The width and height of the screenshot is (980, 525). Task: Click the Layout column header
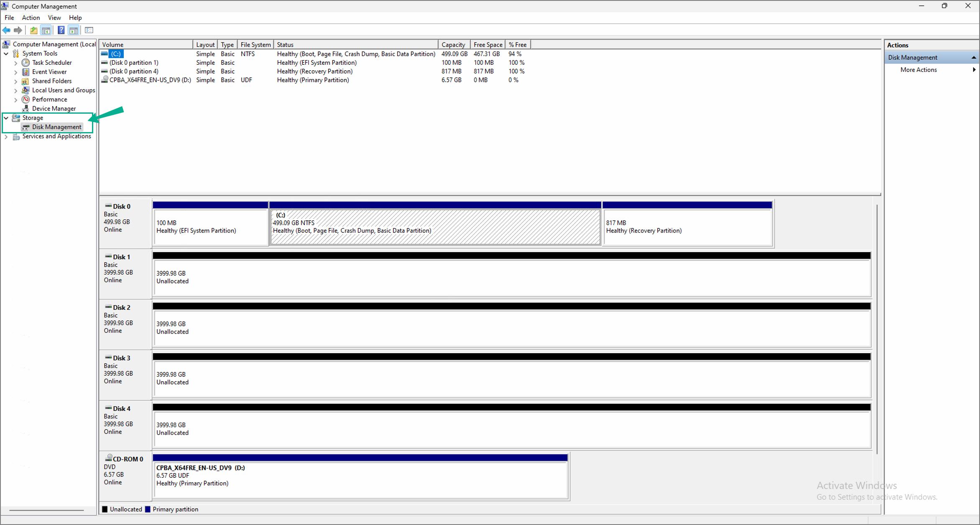(x=205, y=45)
